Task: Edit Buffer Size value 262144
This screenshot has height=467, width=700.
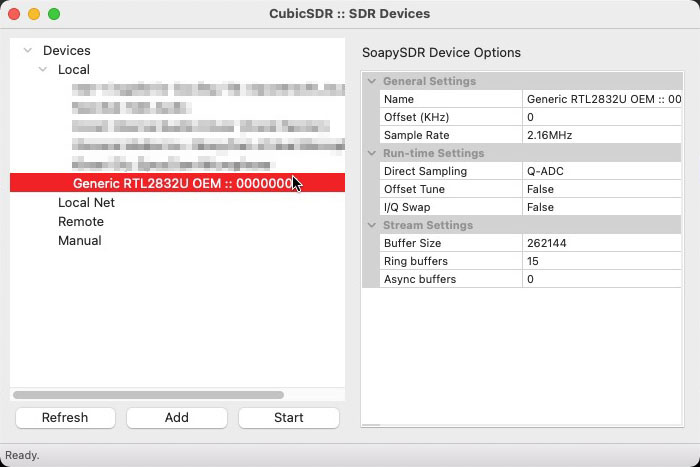Action: (602, 243)
